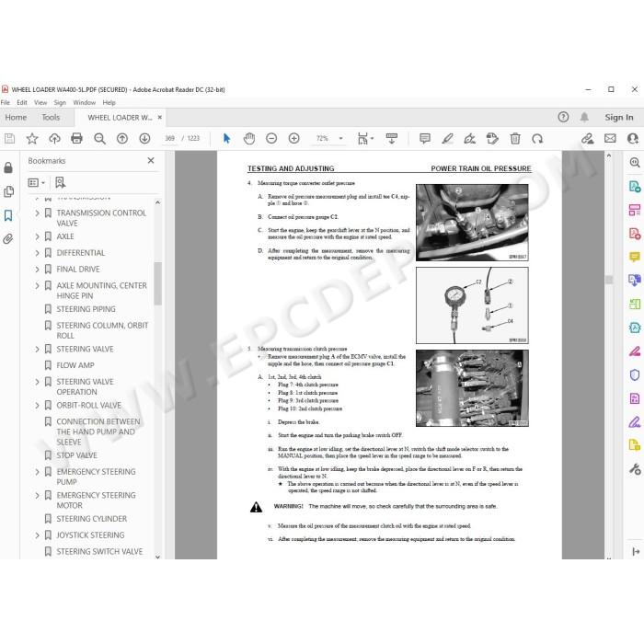Save the file using the floppy disk icon
644x644 pixels.
click(x=9, y=139)
